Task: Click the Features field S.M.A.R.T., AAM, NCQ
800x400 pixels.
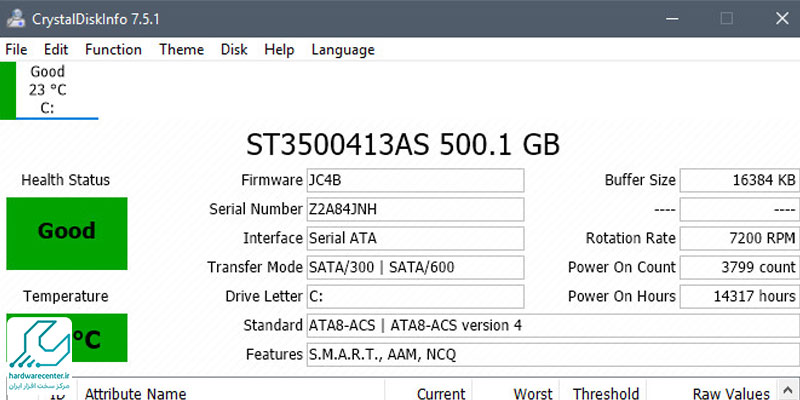Action: point(553,355)
